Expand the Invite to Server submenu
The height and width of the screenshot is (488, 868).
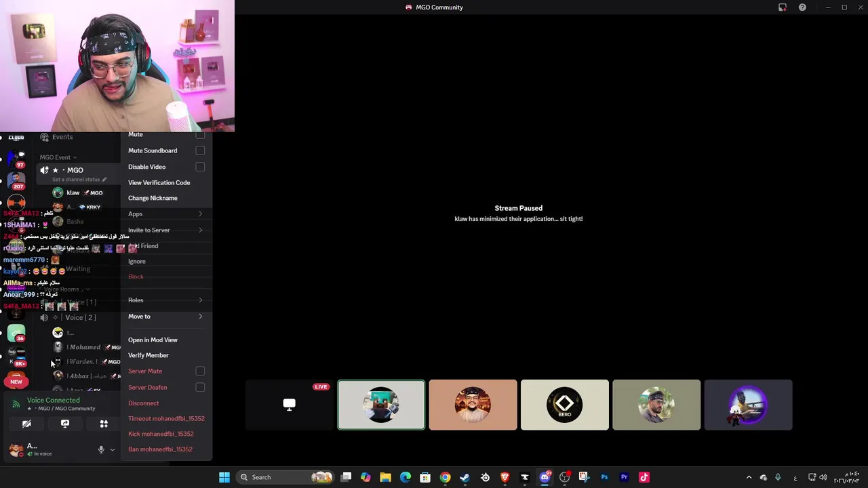click(166, 230)
